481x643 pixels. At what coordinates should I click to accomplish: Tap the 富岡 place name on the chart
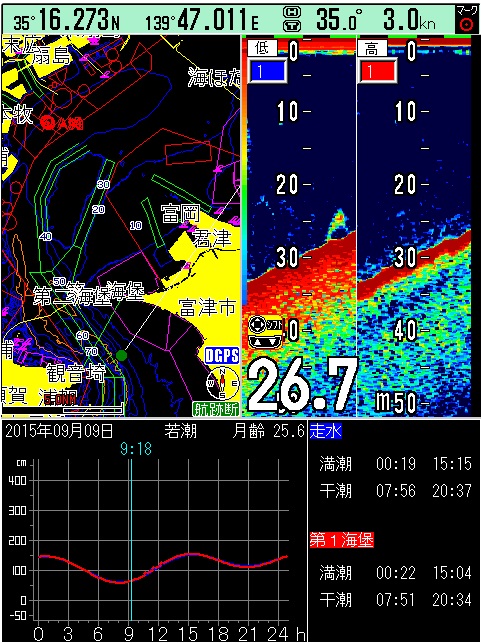(x=180, y=214)
